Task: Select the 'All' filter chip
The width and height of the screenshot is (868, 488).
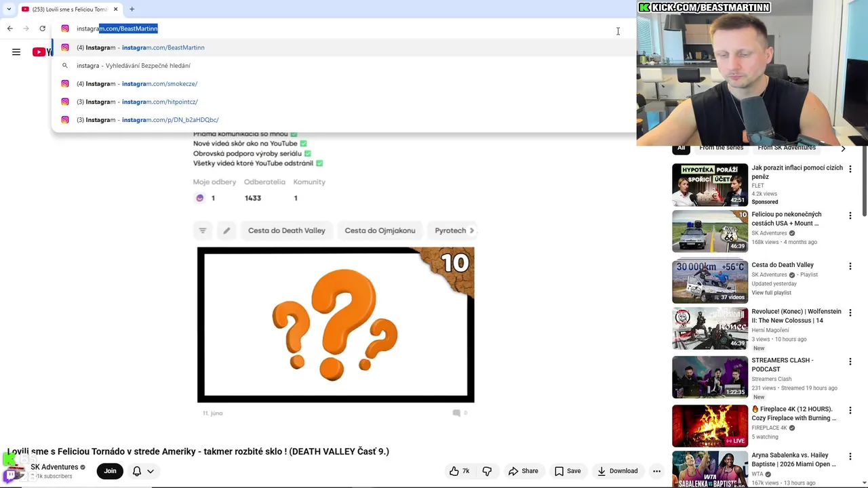Action: tap(682, 148)
